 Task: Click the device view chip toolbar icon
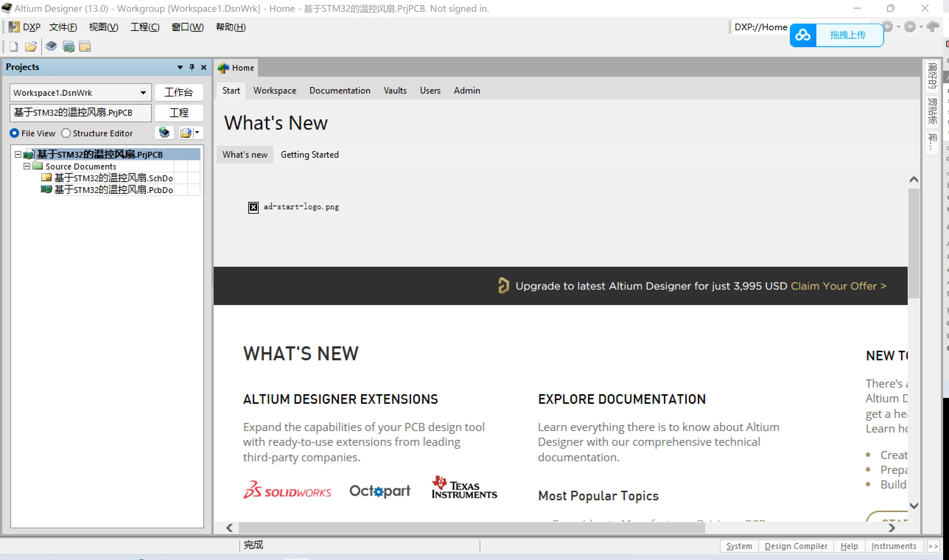pyautogui.click(x=51, y=46)
